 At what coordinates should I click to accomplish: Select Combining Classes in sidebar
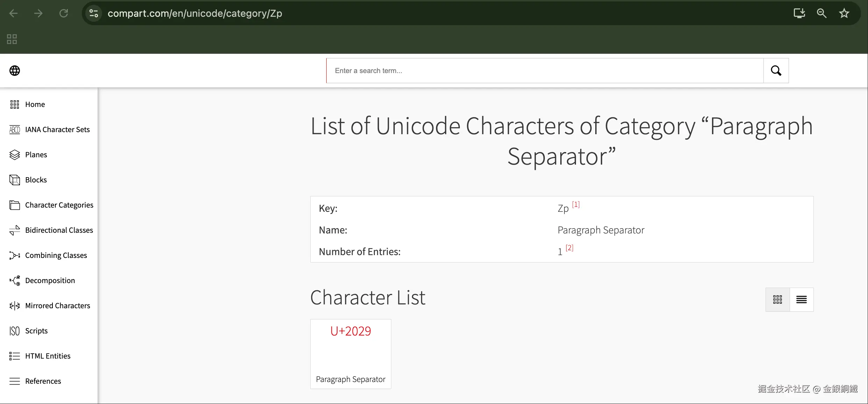click(56, 255)
